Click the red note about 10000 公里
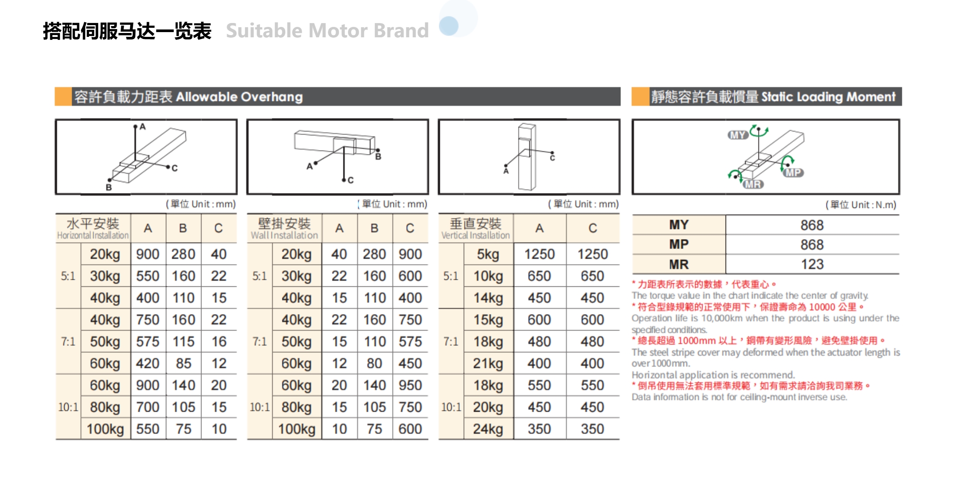Screen dimensions: 980x495 click(x=748, y=307)
